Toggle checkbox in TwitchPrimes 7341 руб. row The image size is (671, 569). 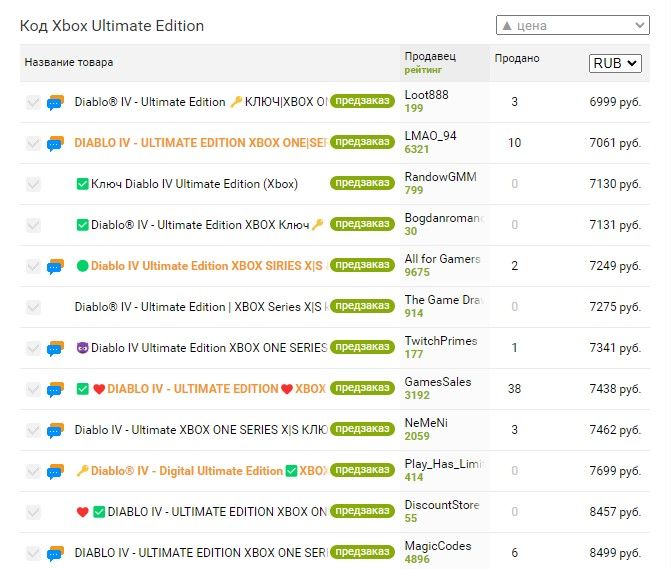tap(33, 348)
